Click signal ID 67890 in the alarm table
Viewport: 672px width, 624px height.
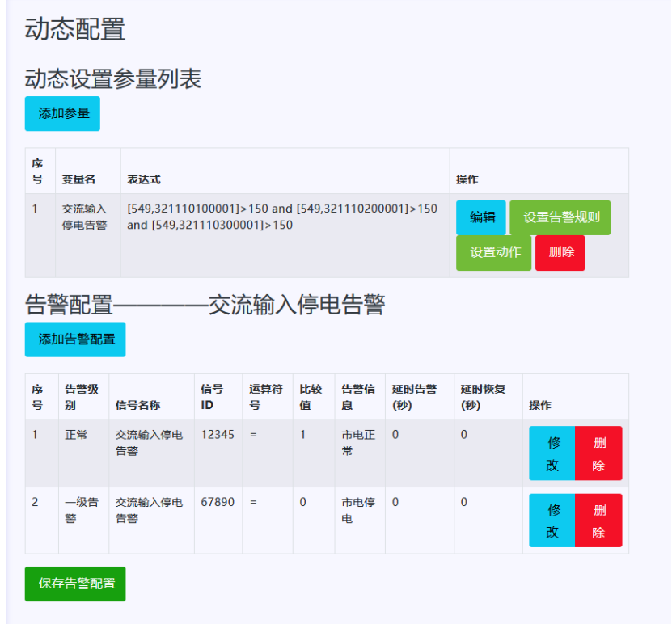coord(218,502)
